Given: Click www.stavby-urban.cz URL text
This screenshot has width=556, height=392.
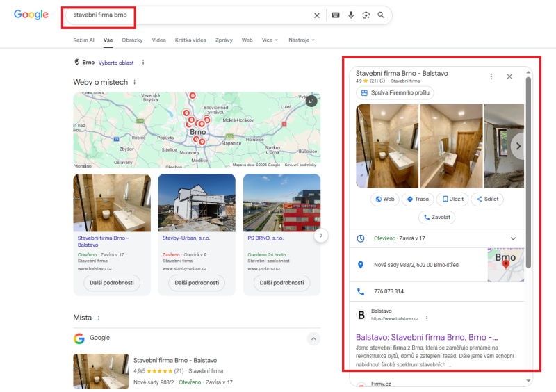Looking at the screenshot, I should pos(184,268).
